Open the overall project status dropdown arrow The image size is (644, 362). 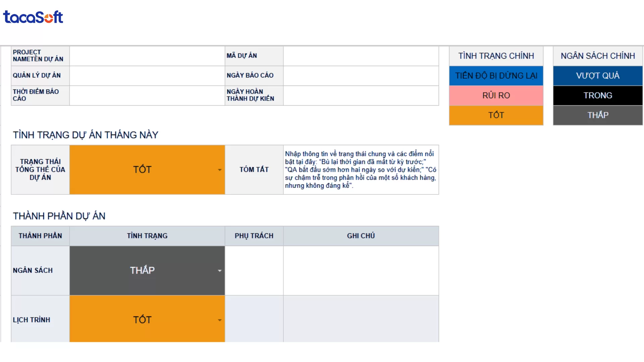coord(219,170)
